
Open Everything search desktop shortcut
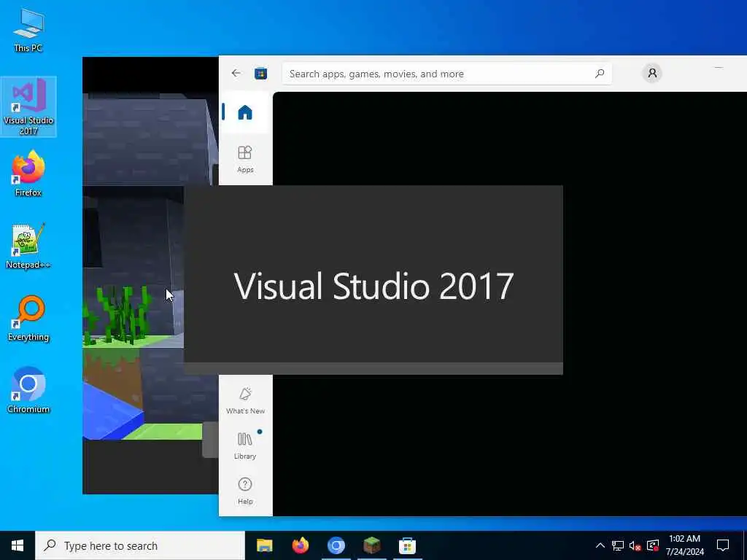point(28,318)
